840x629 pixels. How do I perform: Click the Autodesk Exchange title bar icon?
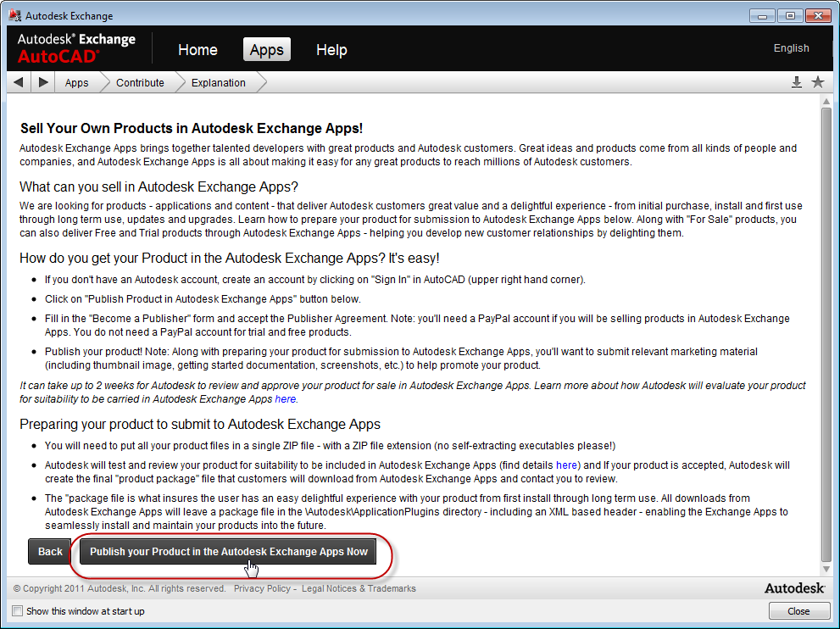pos(15,15)
